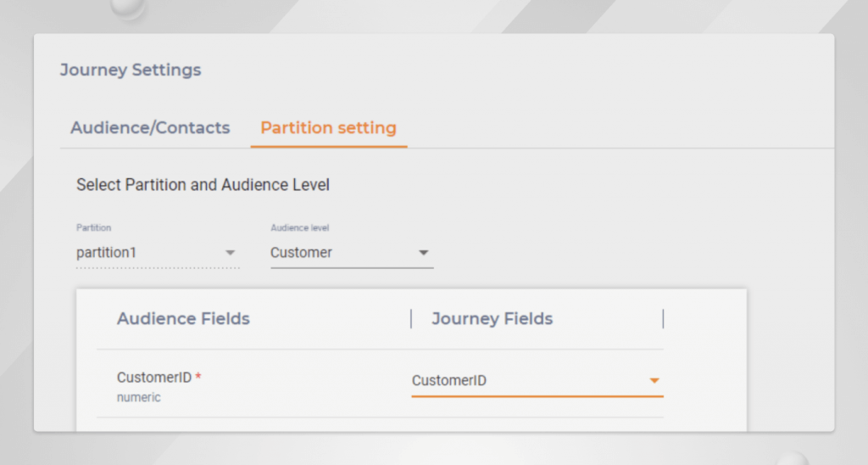Switch to the Audience/Contacts tab
This screenshot has height=465, width=868.
point(150,128)
